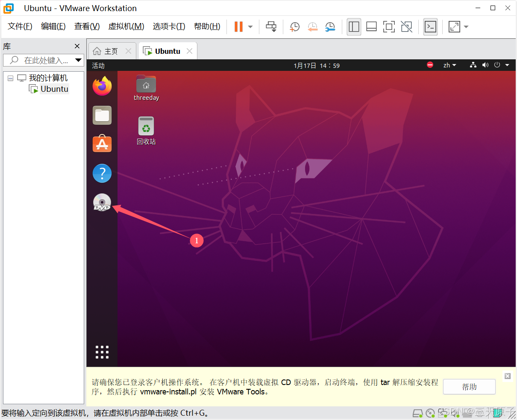Open the Show Applications grid

tap(102, 352)
